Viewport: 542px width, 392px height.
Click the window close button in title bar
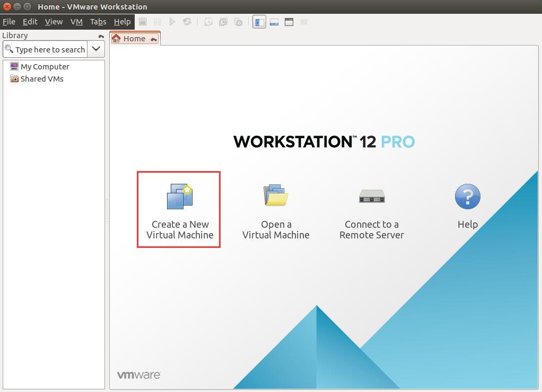(x=7, y=6)
